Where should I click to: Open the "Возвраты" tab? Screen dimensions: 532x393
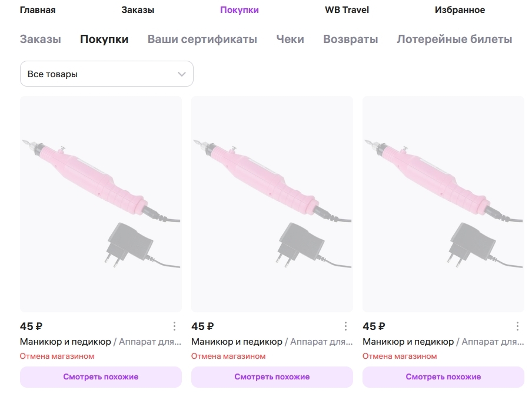tap(350, 39)
